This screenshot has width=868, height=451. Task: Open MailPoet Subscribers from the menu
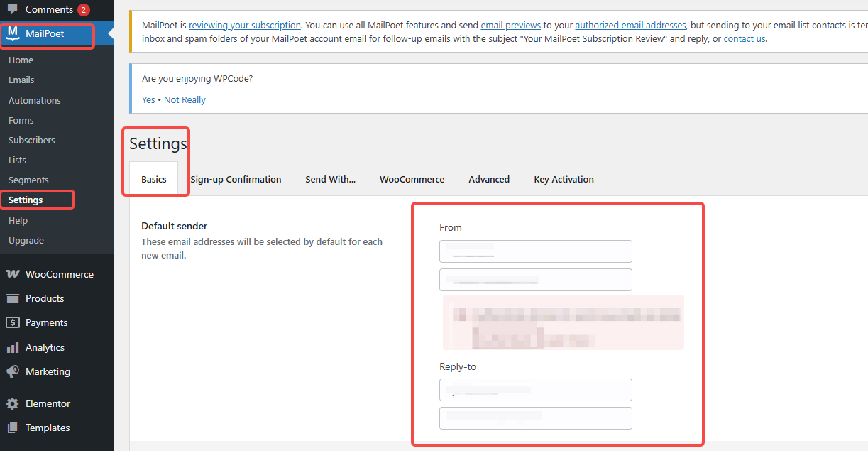[x=31, y=140]
